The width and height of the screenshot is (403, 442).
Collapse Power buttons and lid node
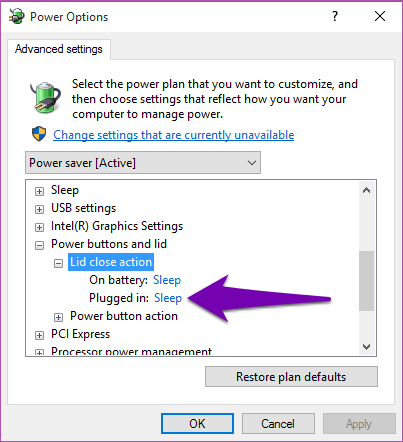39,246
